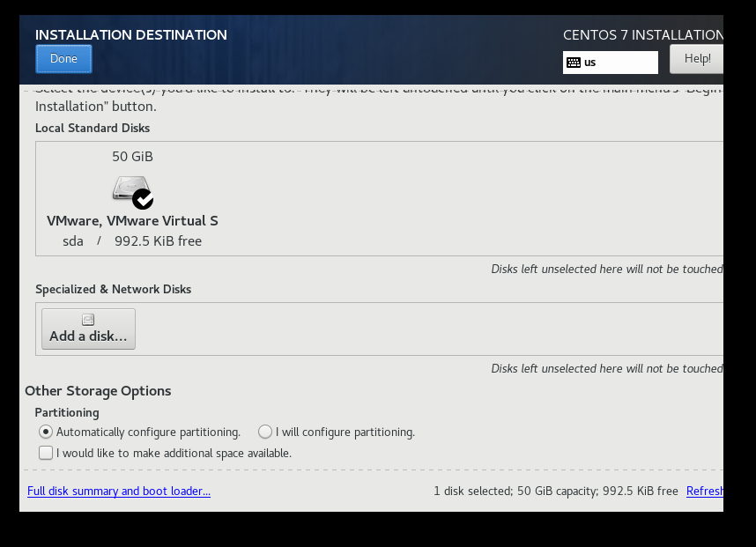This screenshot has width=756, height=547.
Task: Click the 1 disk selected summary status text
Action: pyautogui.click(x=556, y=492)
